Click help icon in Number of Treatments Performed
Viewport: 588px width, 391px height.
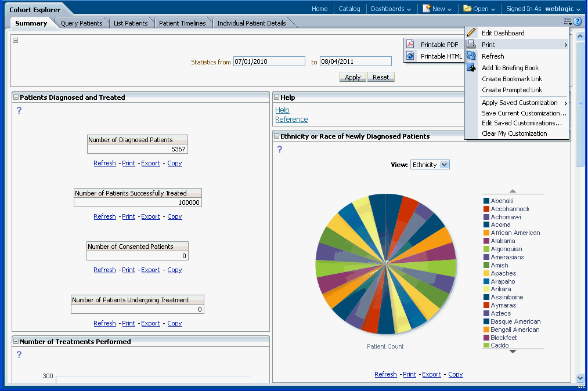(19, 354)
